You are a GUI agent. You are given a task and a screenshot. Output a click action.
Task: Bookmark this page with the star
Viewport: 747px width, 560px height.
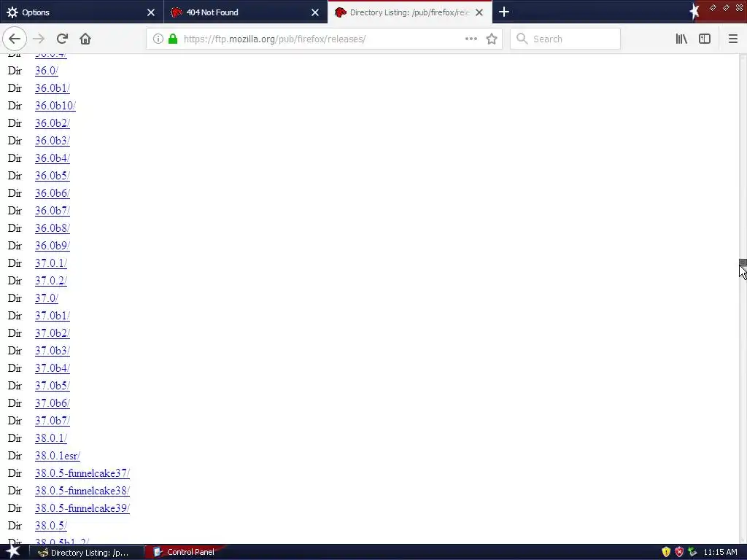pyautogui.click(x=492, y=39)
